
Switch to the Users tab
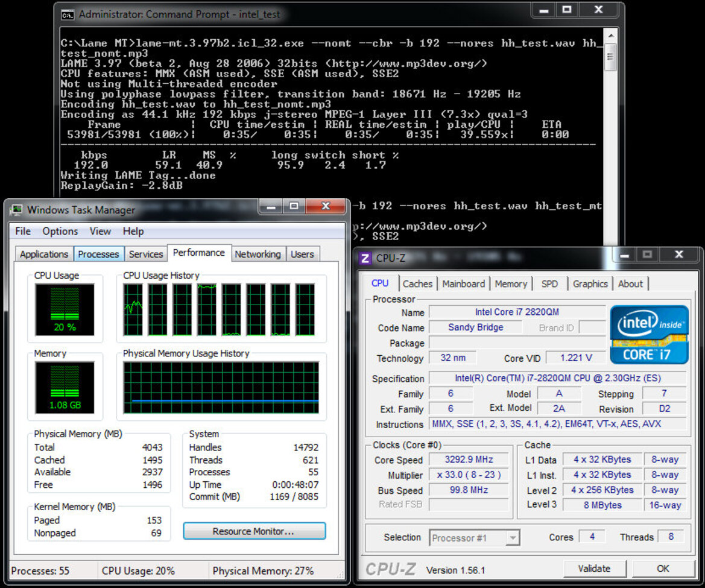click(302, 254)
